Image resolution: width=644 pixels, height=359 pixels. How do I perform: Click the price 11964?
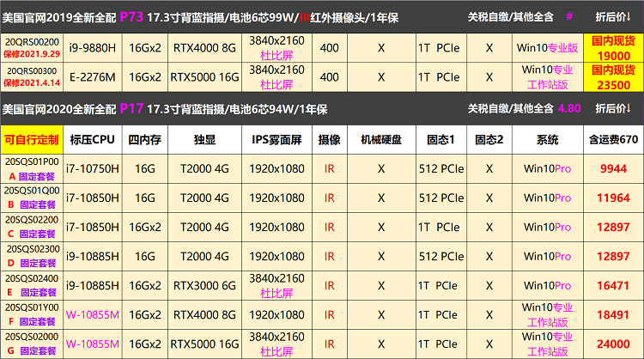613,198
